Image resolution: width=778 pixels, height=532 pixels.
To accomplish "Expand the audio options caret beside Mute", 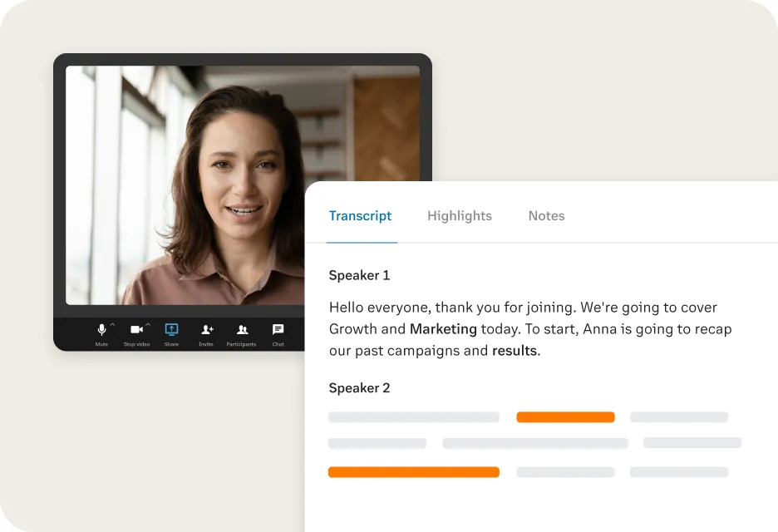I will 113,324.
